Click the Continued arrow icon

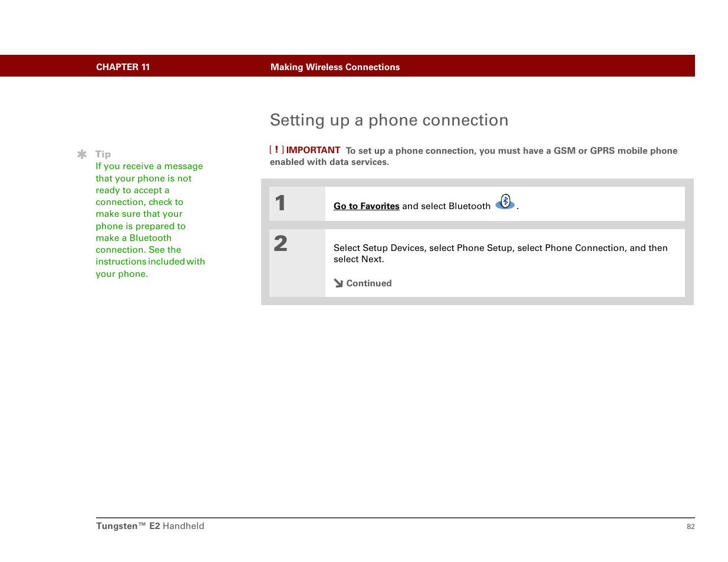[338, 283]
